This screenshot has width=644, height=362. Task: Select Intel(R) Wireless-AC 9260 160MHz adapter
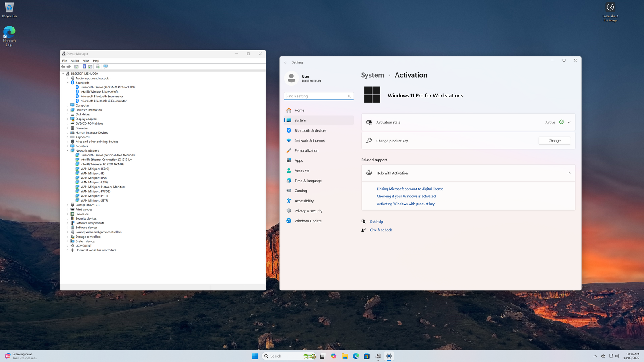coord(102,164)
